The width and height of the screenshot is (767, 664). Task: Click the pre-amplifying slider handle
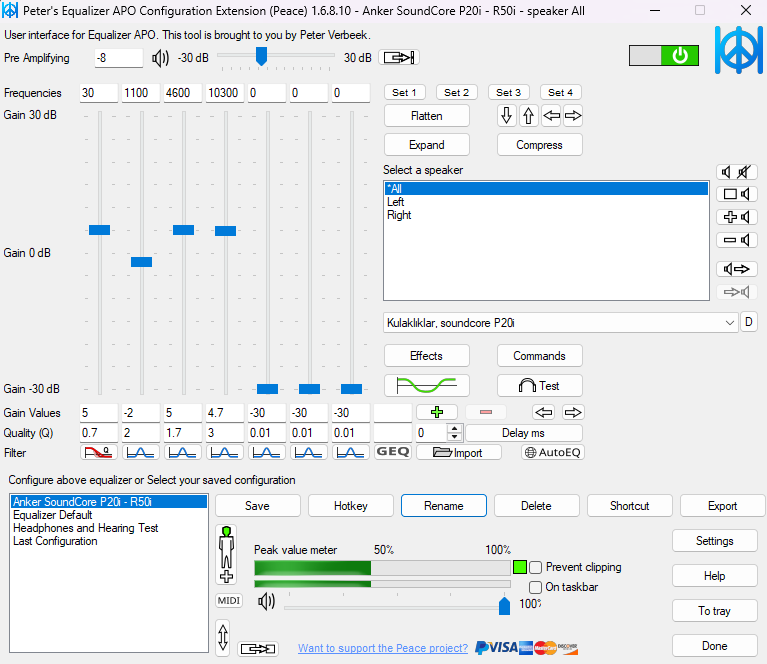(262, 56)
